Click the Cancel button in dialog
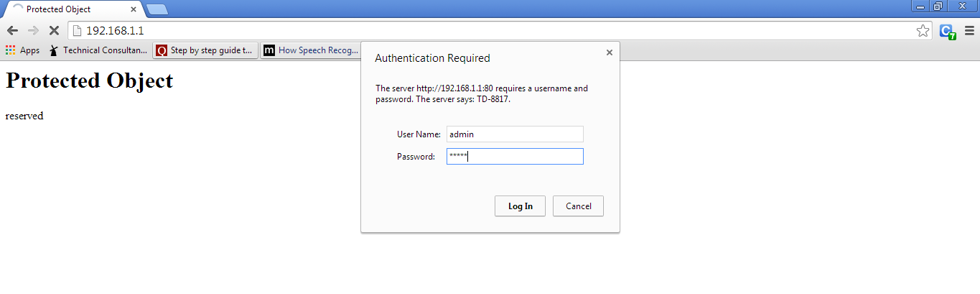Viewport: 980px width, 294px height. click(x=578, y=206)
